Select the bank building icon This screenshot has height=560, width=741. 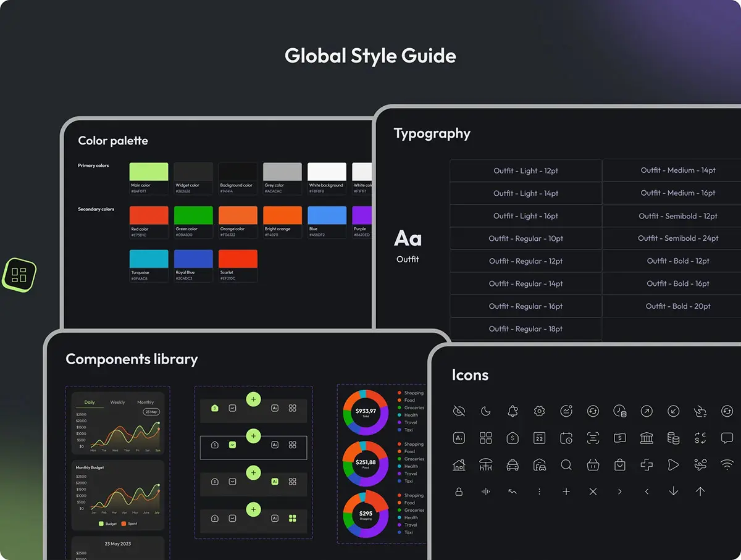647,438
